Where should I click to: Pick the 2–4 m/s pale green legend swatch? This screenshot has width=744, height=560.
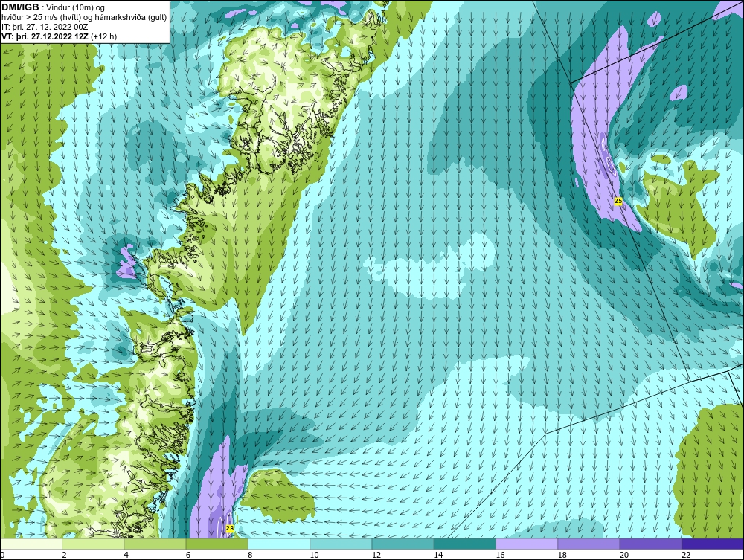point(93,544)
